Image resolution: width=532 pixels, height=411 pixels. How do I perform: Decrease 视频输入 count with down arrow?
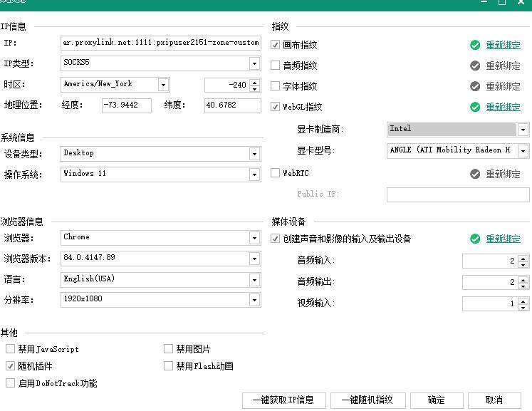523,307
